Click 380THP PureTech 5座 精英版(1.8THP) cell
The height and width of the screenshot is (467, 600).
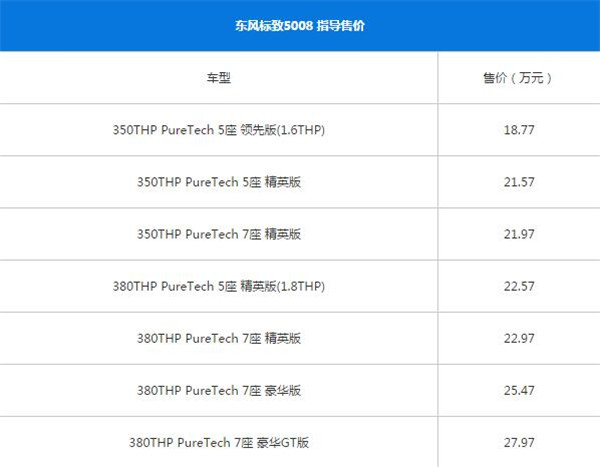[218, 286]
